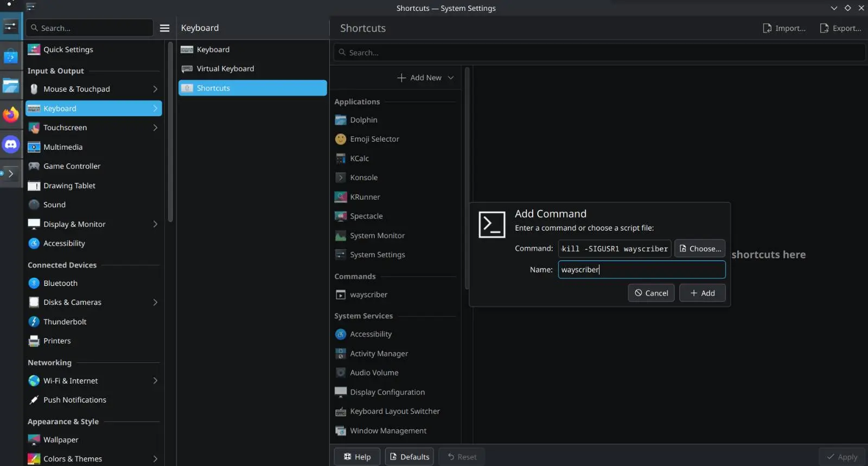The height and width of the screenshot is (466, 868).
Task: Open Virtual Keyboard subpage
Action: pos(253,69)
